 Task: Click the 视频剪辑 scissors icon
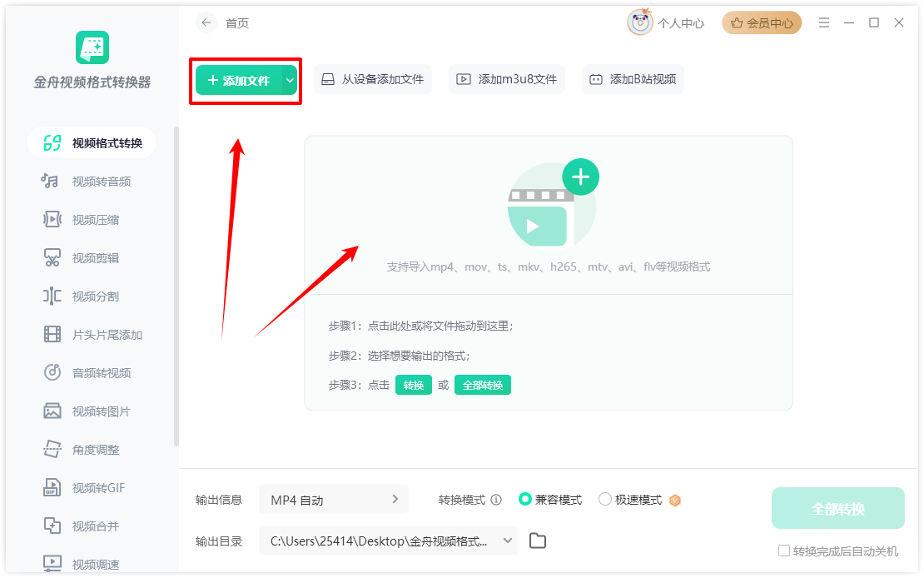(52, 257)
